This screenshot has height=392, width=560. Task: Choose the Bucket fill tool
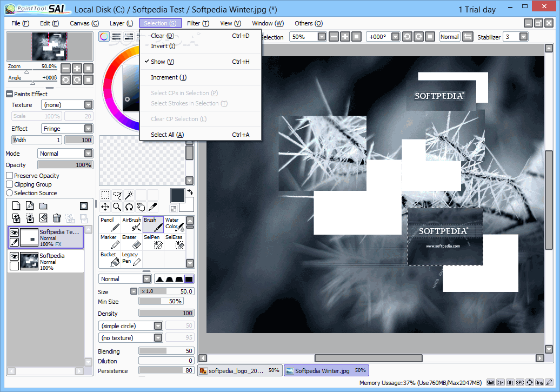110,259
